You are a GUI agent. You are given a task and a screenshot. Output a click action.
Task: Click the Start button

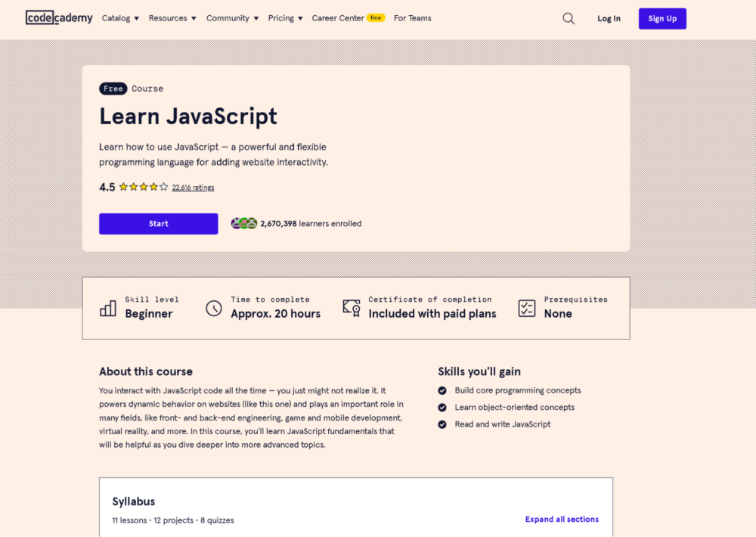coord(158,223)
